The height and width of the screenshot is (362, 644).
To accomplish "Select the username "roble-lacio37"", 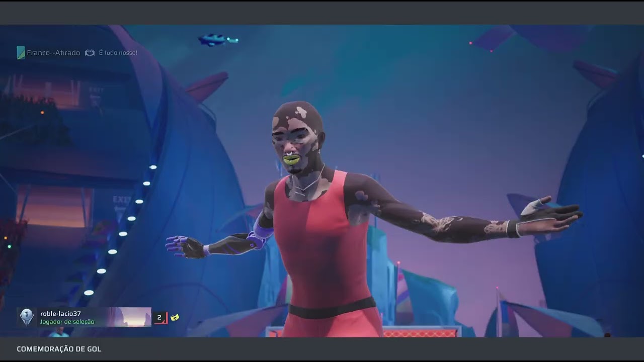I will click(60, 314).
